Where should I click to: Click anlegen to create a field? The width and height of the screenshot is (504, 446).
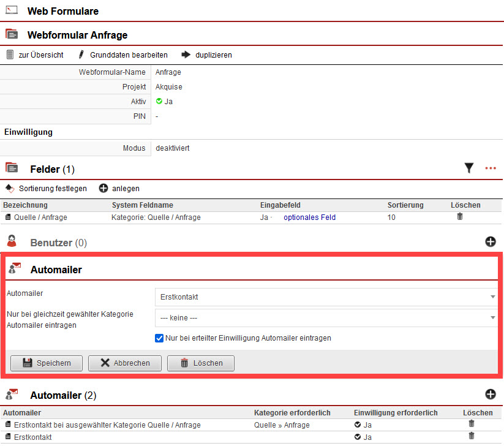point(126,189)
